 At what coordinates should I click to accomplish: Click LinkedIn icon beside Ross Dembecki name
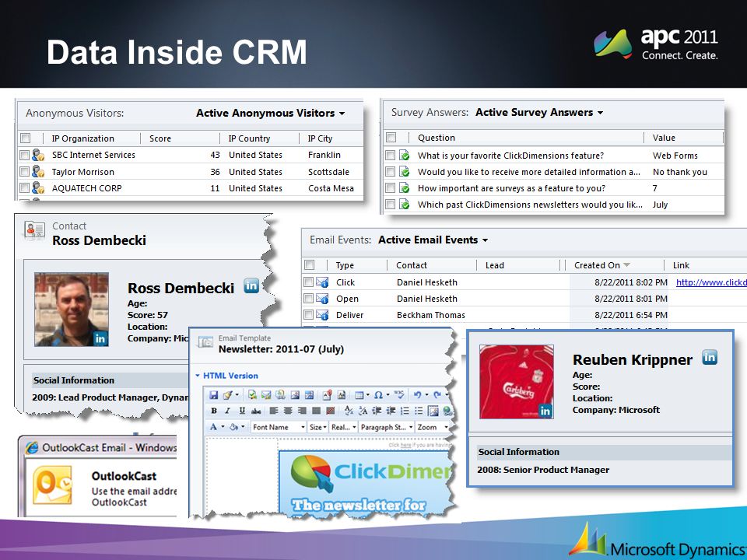[251, 285]
